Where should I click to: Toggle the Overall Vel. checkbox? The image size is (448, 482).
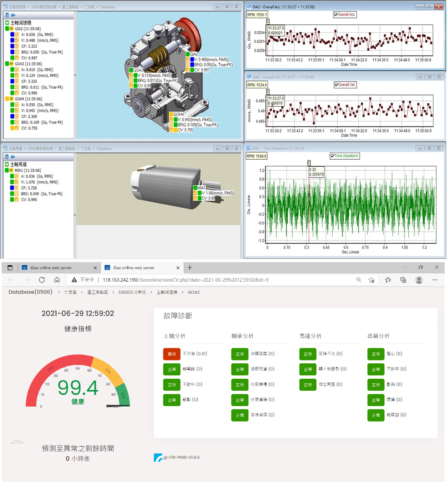click(336, 85)
